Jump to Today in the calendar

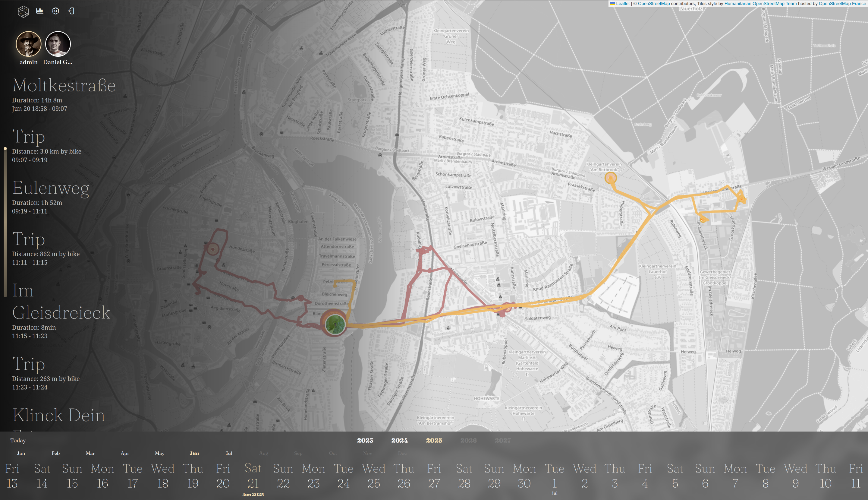[x=18, y=440]
